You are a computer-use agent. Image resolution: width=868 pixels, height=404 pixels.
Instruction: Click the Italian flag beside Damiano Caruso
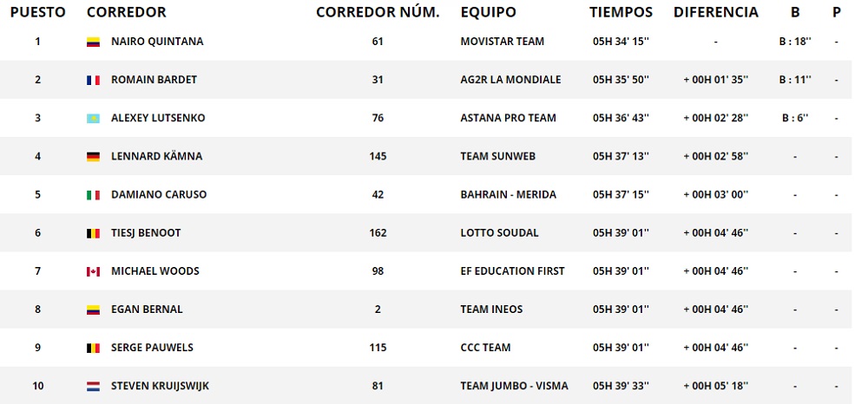click(93, 195)
